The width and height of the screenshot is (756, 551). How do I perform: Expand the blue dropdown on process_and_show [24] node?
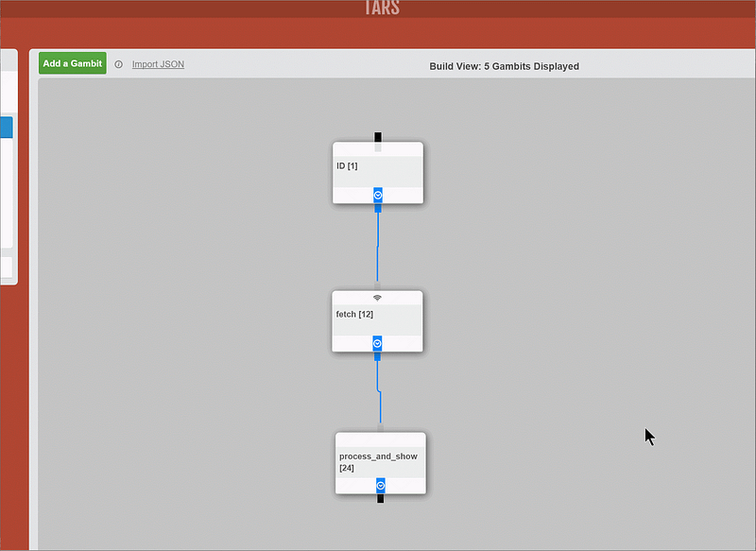(x=381, y=486)
